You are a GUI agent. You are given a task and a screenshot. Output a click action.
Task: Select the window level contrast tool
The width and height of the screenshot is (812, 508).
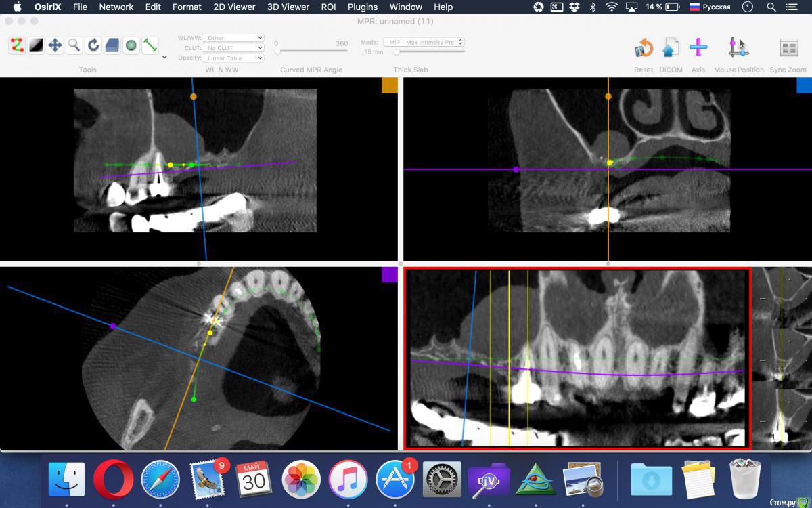36,45
